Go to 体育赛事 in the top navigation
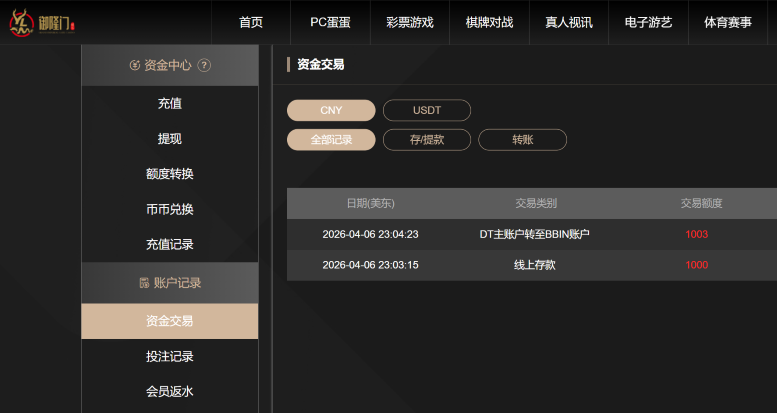Image resolution: width=777 pixels, height=413 pixels. tap(728, 22)
